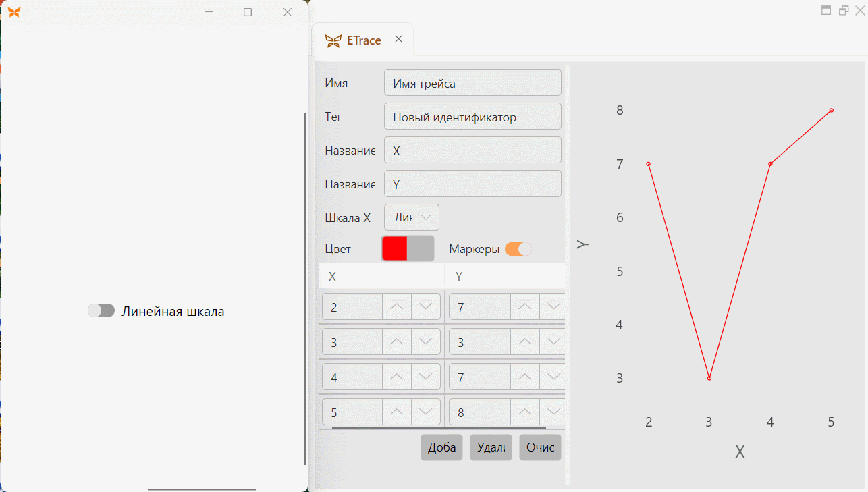The height and width of the screenshot is (492, 868).
Task: Click the orange butterfly window icon
Action: 14,12
